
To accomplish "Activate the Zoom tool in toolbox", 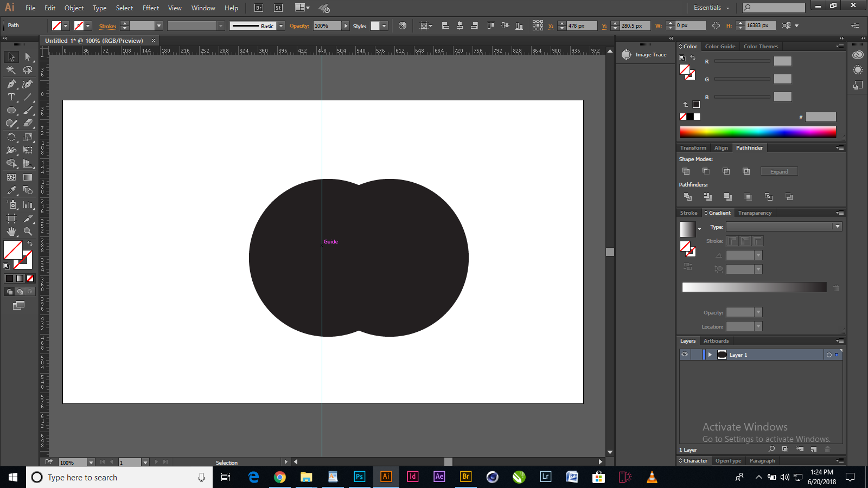I will tap(28, 232).
